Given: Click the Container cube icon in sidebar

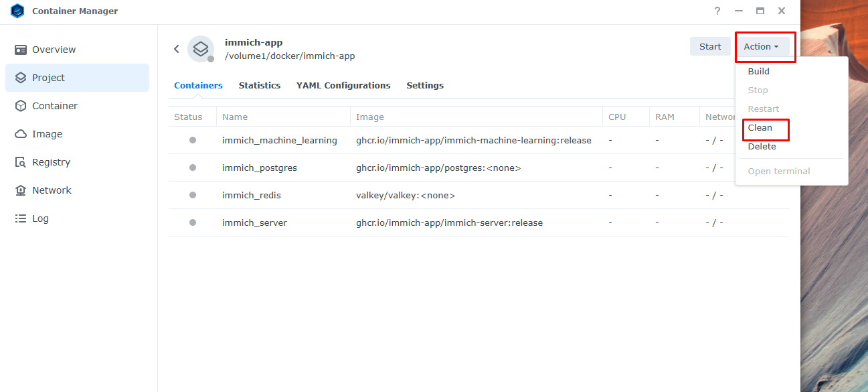Looking at the screenshot, I should pyautogui.click(x=21, y=106).
